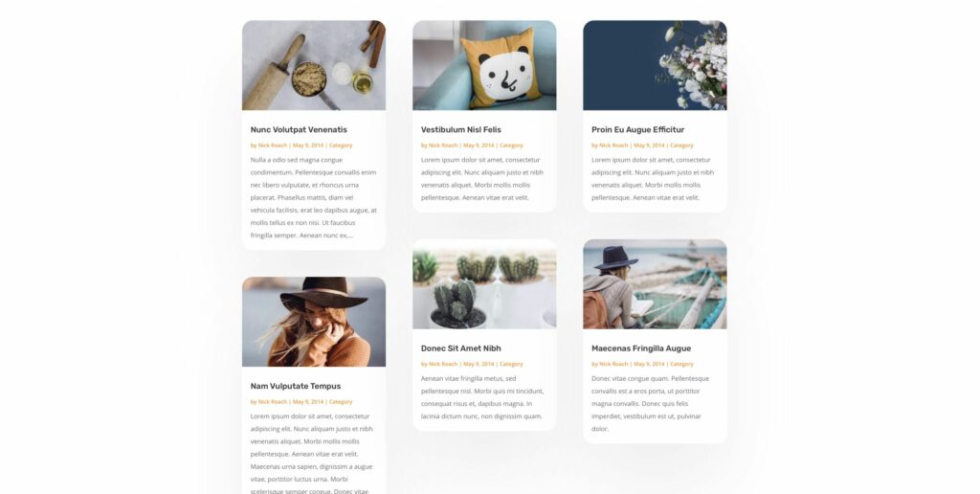Image resolution: width=980 pixels, height=494 pixels.
Task: Open 'Proin Eu Augue Efficitur' post title
Action: 637,129
